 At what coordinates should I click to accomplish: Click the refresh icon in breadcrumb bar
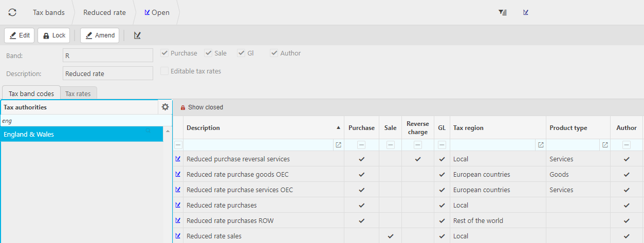coord(12,12)
